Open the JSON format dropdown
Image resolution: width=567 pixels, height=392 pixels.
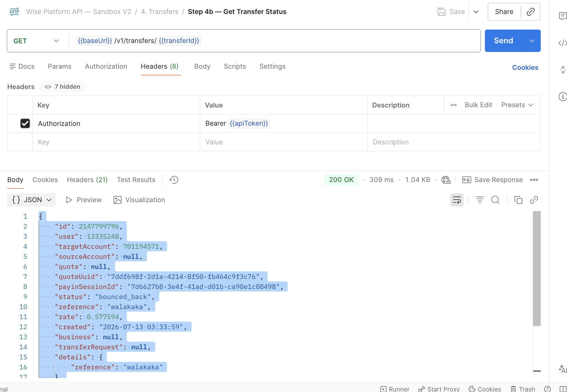point(32,200)
